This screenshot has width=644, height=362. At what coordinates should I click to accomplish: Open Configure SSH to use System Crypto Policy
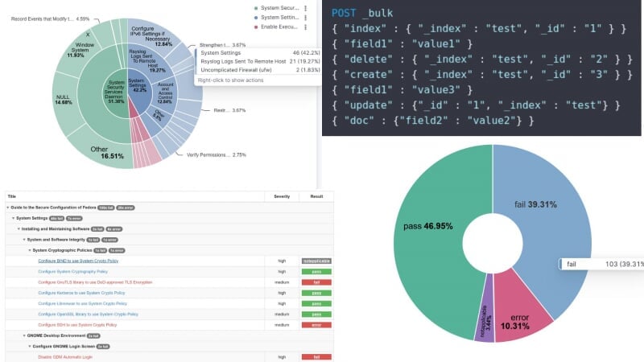tap(76, 324)
